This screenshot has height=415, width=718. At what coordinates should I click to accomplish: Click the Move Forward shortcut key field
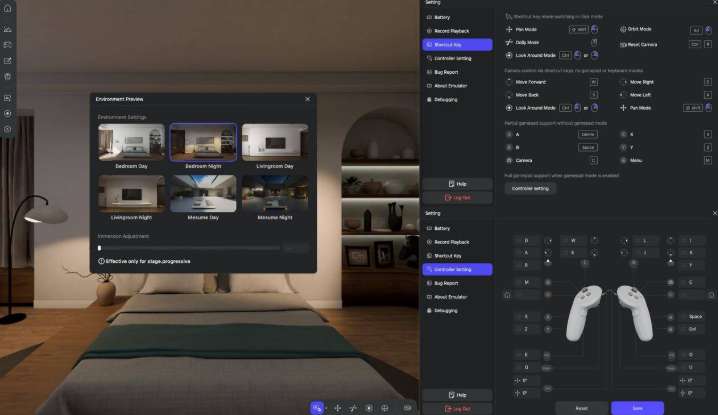pyautogui.click(x=593, y=82)
